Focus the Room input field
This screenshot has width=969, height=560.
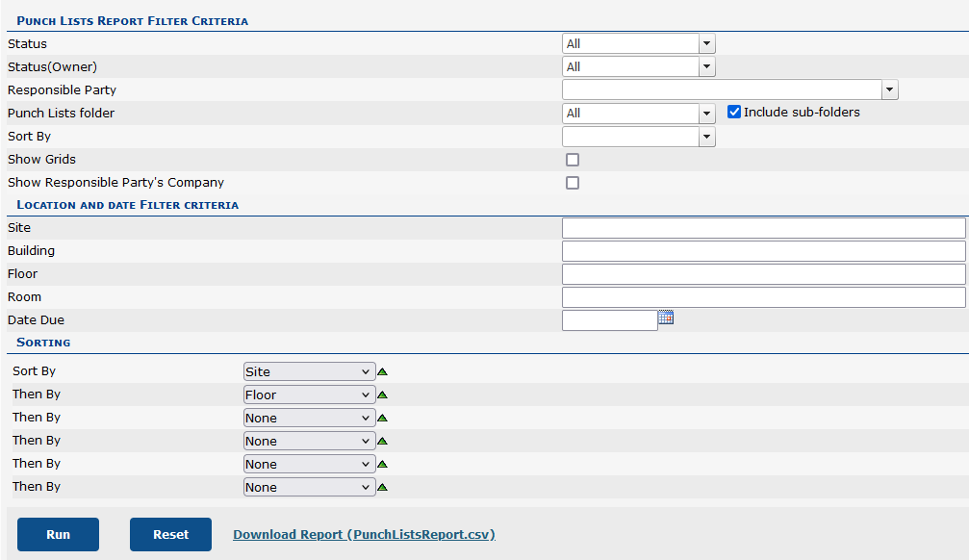pyautogui.click(x=764, y=297)
